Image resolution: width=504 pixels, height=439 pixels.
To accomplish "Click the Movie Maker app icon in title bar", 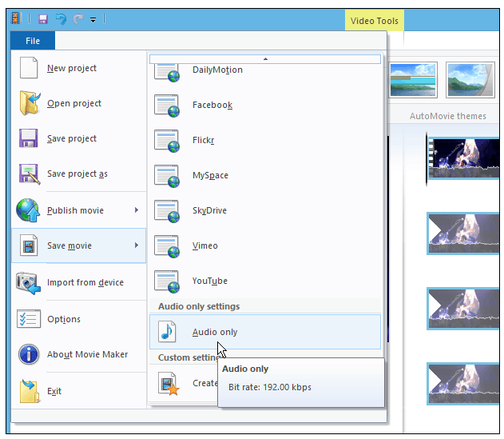I will pyautogui.click(x=16, y=18).
